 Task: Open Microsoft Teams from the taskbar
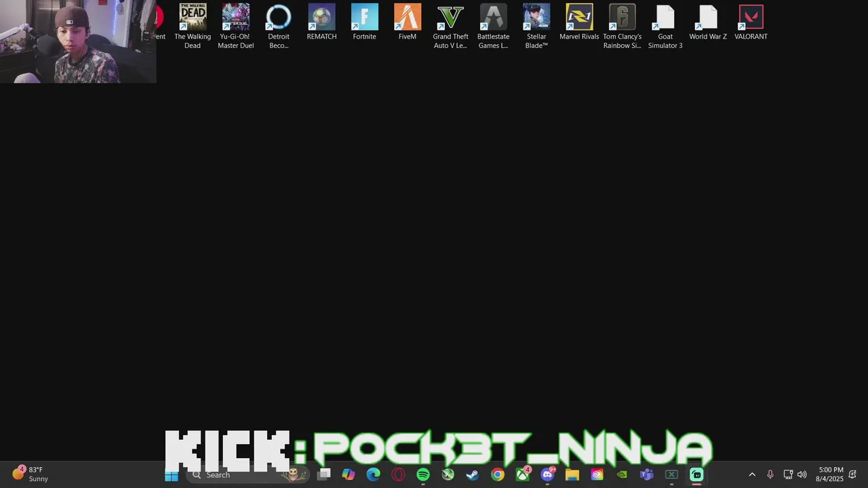pyautogui.click(x=647, y=475)
